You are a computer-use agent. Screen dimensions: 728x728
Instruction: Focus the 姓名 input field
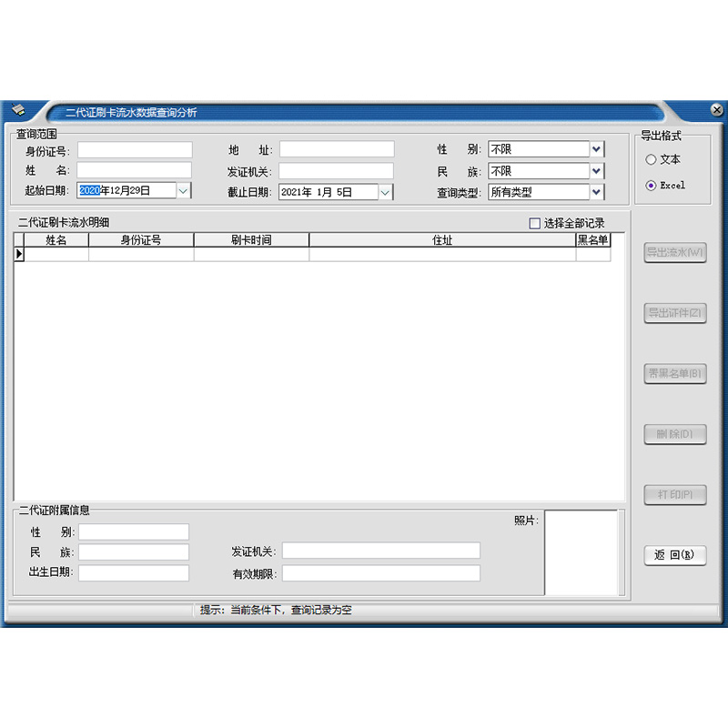pyautogui.click(x=135, y=171)
